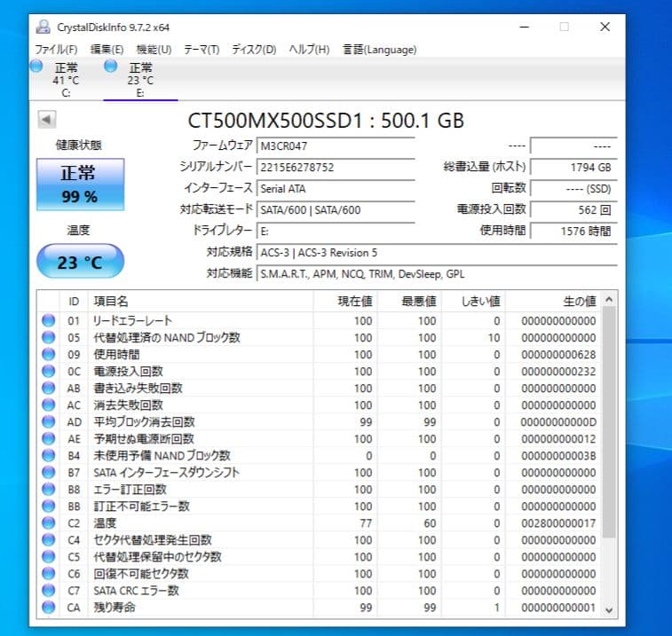Image resolution: width=672 pixels, height=636 pixels.
Task: Select threshold value 10 in row 05
Action: 494,338
